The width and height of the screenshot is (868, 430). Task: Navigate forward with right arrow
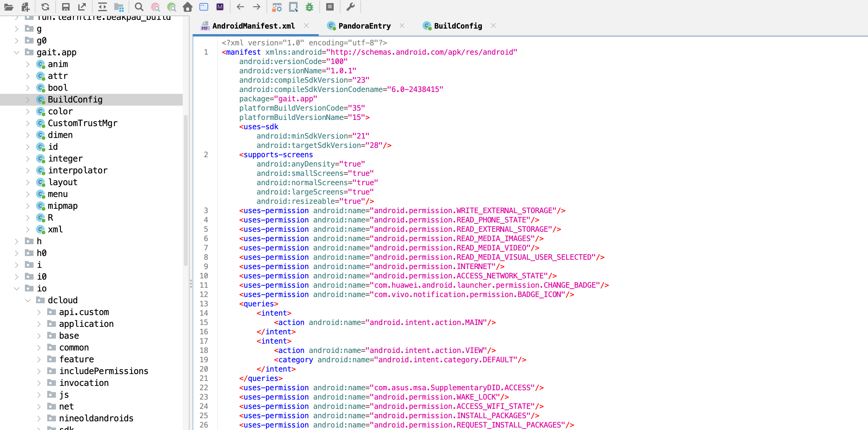tap(257, 7)
